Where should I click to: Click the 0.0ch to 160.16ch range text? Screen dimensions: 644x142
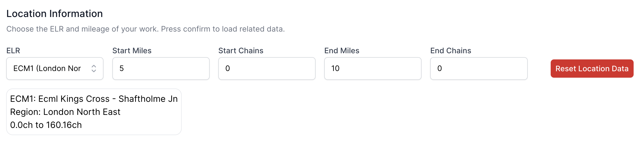(46, 125)
